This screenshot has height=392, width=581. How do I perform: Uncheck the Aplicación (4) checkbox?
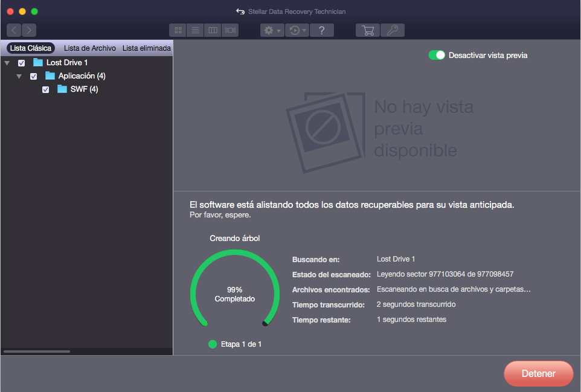point(34,76)
